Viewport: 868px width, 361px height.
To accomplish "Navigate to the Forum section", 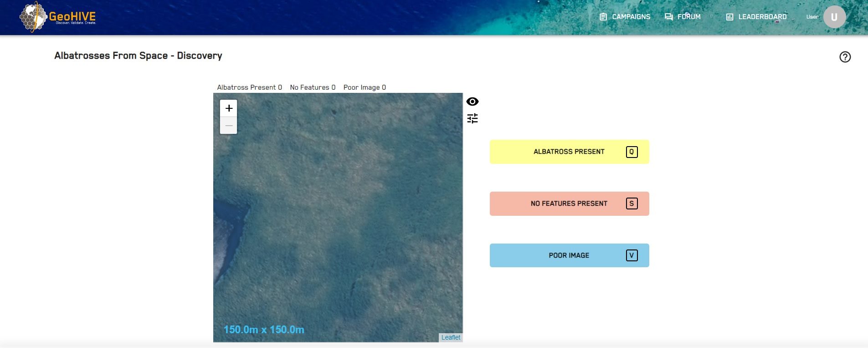I will click(688, 17).
